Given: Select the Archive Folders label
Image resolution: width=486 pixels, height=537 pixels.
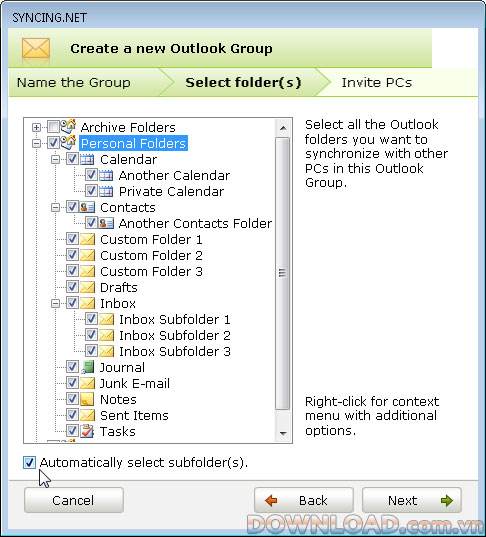Looking at the screenshot, I should pos(128,127).
